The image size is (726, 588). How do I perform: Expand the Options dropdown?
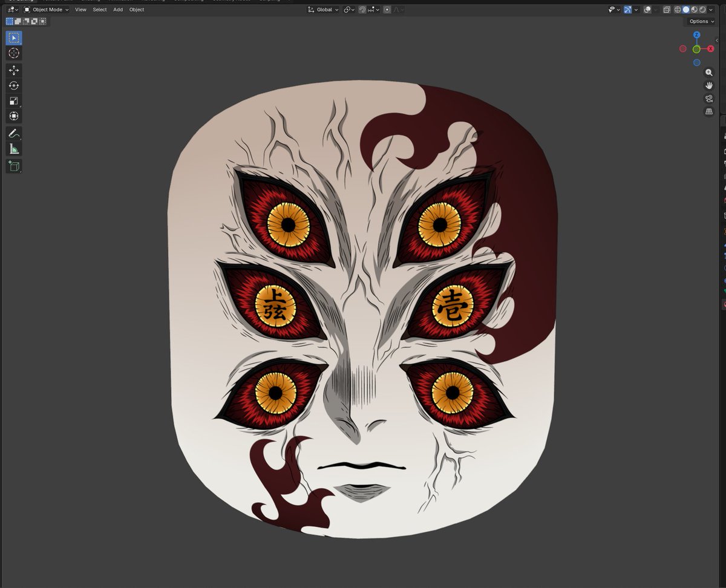[702, 21]
